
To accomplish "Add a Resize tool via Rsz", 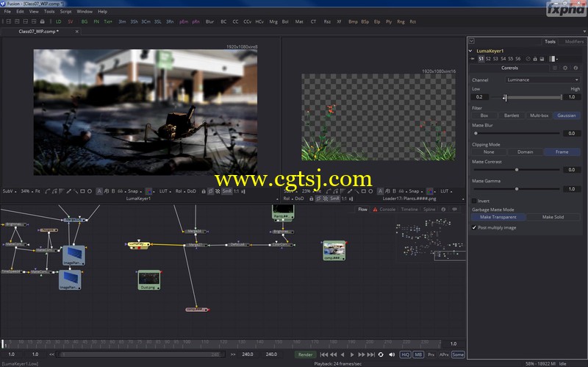I will [327, 22].
